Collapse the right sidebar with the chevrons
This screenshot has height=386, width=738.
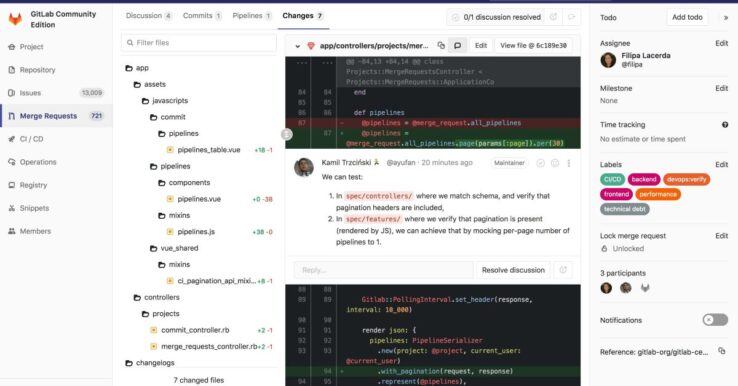pyautogui.click(x=725, y=18)
